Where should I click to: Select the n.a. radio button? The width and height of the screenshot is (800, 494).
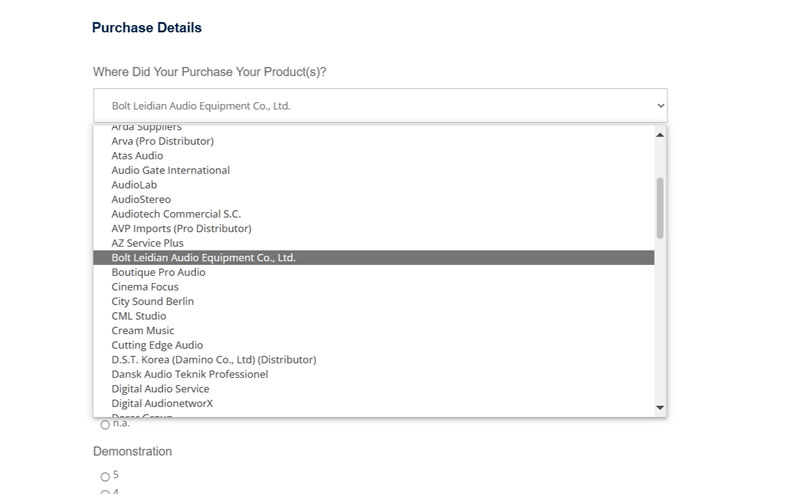click(105, 425)
